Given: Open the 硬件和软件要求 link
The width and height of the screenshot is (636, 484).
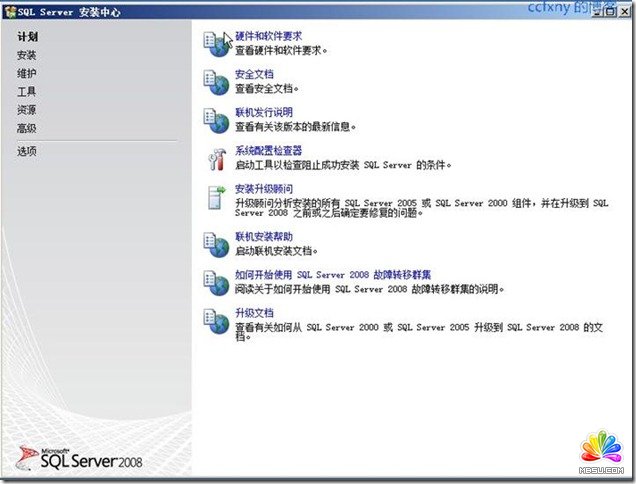Looking at the screenshot, I should 268,36.
